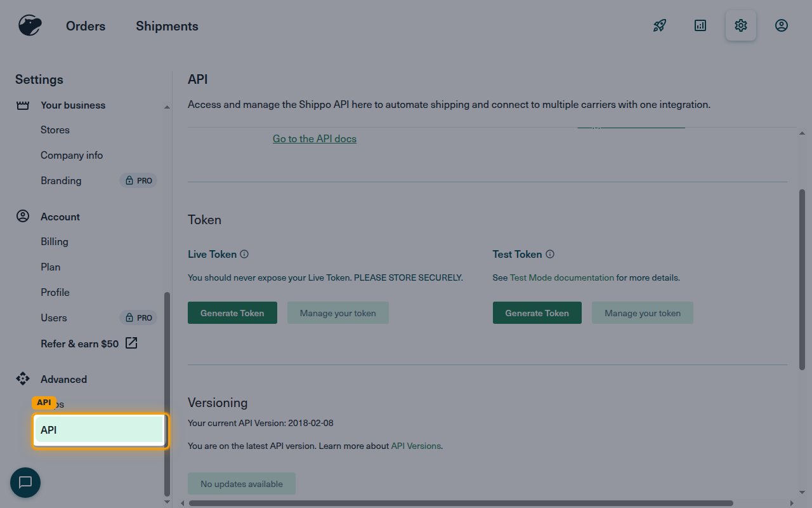Click the info icon next to Live Token

point(244,254)
